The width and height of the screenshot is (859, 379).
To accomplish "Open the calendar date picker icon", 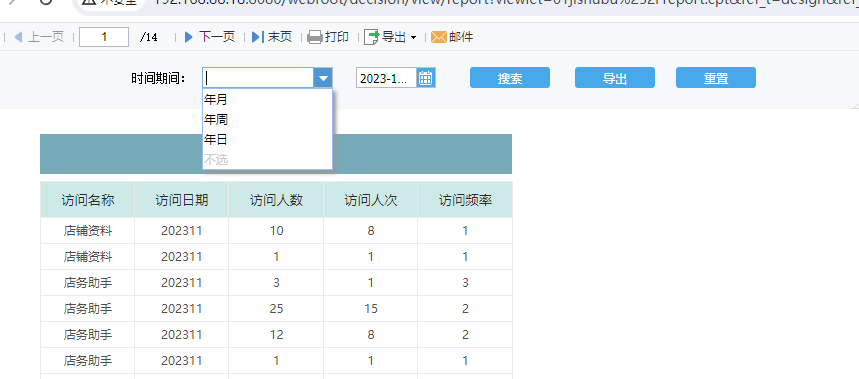I will 426,78.
